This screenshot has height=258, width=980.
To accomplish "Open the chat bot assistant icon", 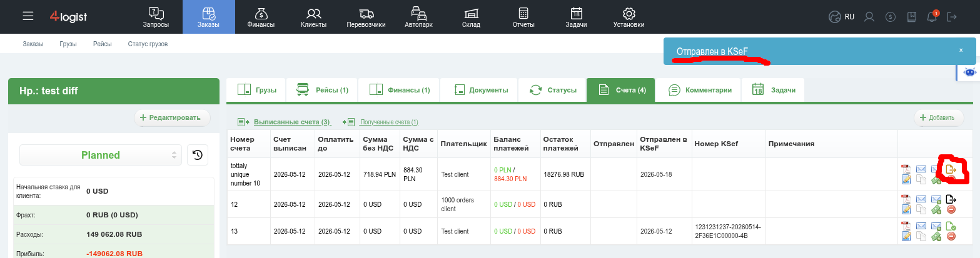I will point(970,72).
